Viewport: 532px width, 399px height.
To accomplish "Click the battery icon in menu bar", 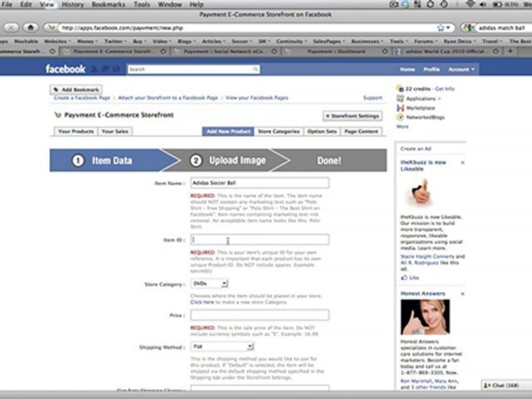I will pyautogui.click(x=497, y=4).
